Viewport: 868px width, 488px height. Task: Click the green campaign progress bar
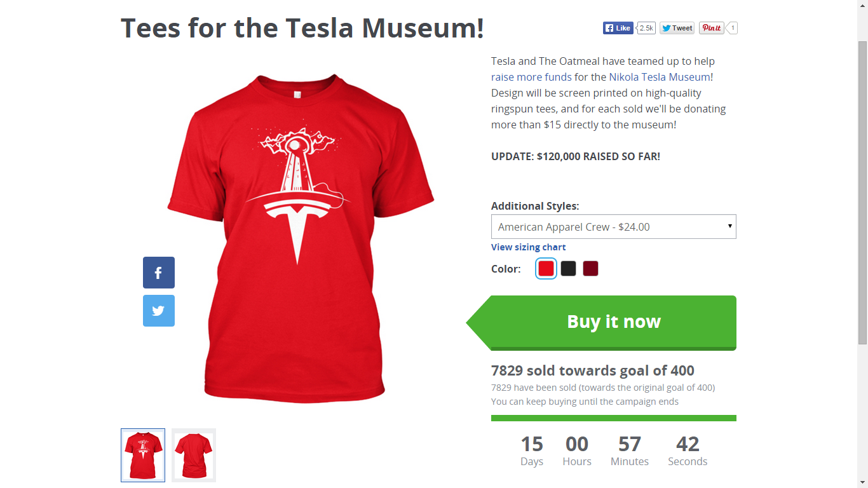(613, 418)
